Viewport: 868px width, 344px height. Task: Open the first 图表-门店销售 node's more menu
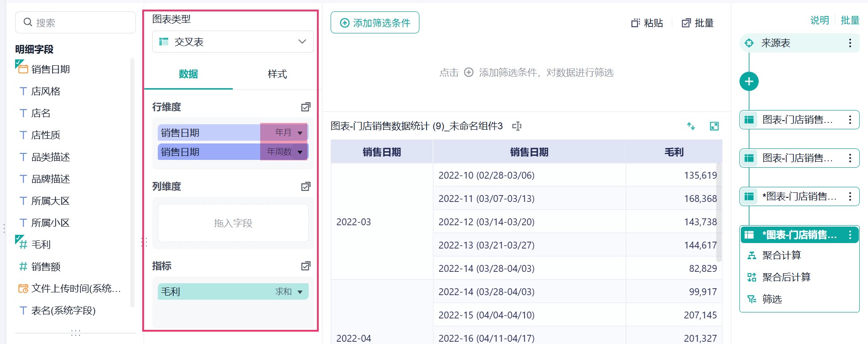(850, 120)
